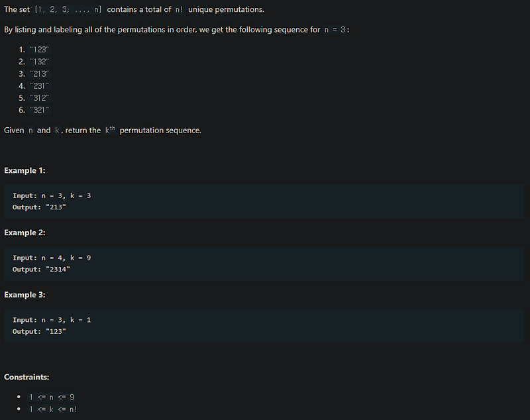530x420 pixels.
Task: Click the "132" permutation entry
Action: (39, 62)
